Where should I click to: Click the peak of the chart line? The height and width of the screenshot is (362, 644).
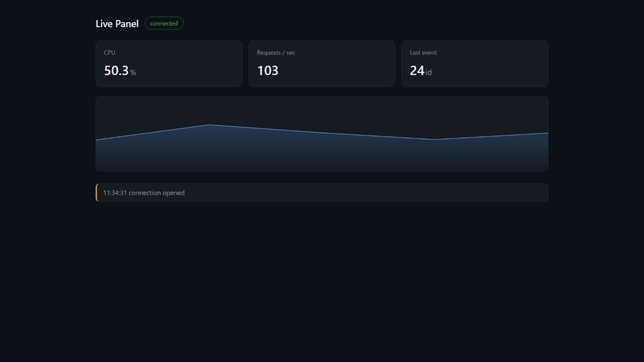coord(209,125)
